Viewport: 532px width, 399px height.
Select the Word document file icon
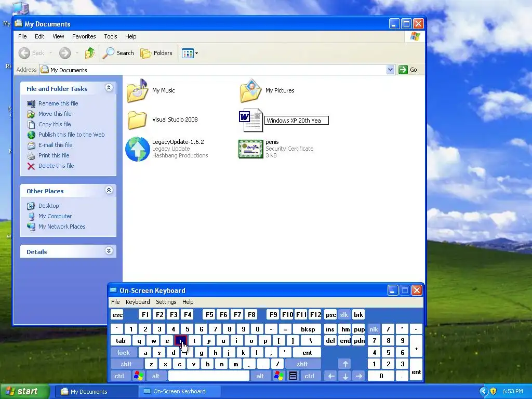pos(251,120)
